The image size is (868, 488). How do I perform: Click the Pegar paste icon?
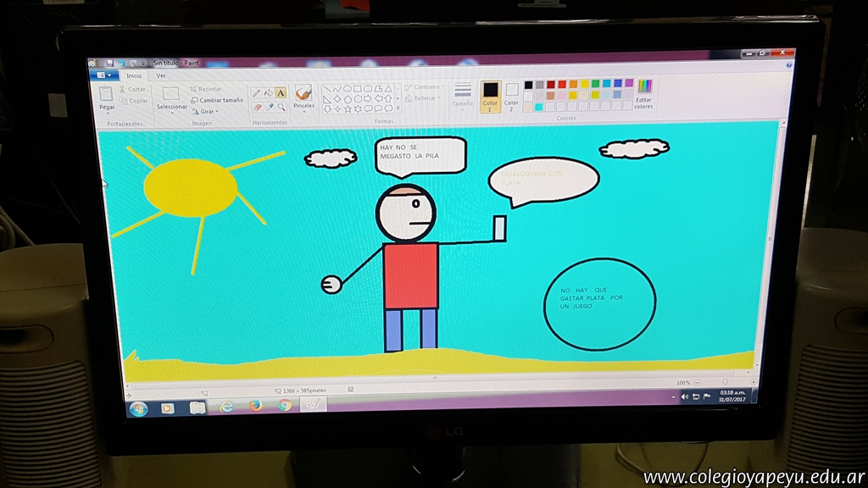pyautogui.click(x=107, y=94)
